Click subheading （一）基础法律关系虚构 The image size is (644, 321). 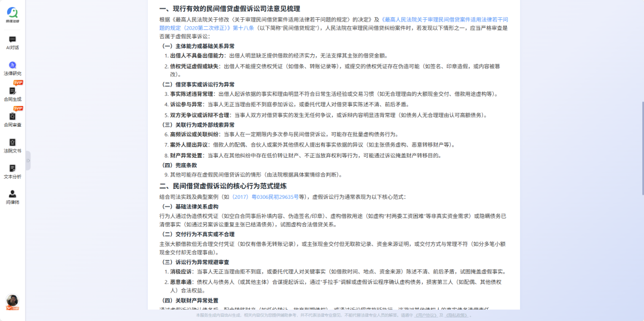click(190, 207)
